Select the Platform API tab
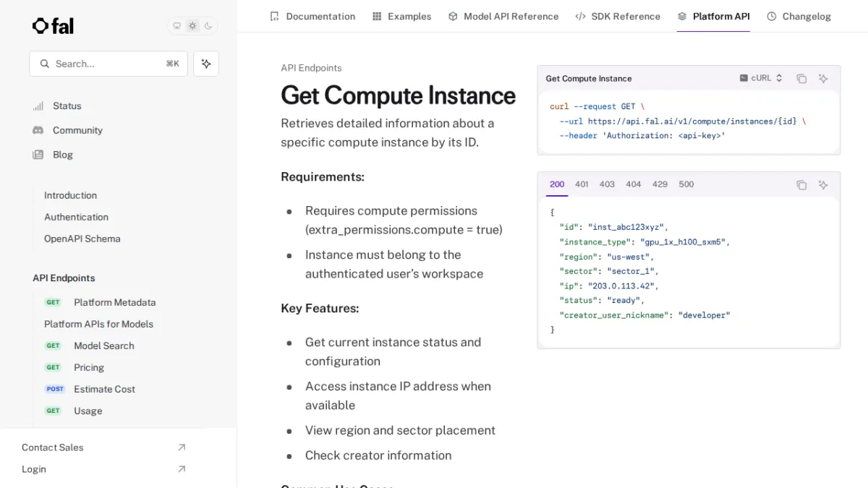This screenshot has width=868, height=488. tap(713, 16)
